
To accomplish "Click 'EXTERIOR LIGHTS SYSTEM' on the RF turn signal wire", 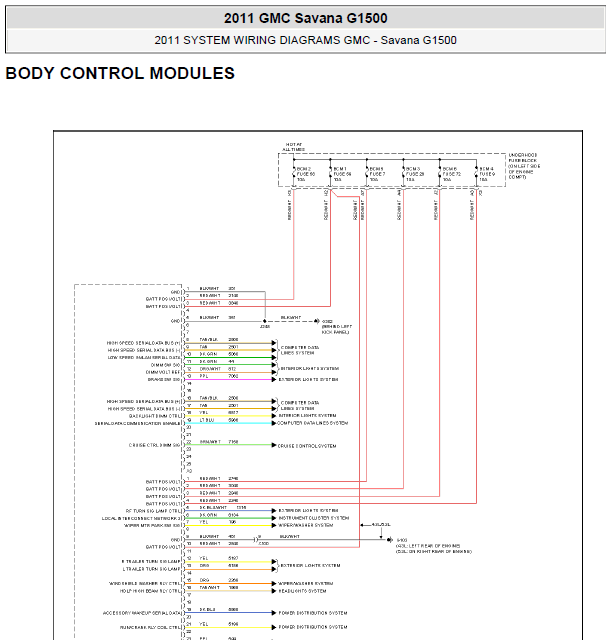I will [x=308, y=511].
